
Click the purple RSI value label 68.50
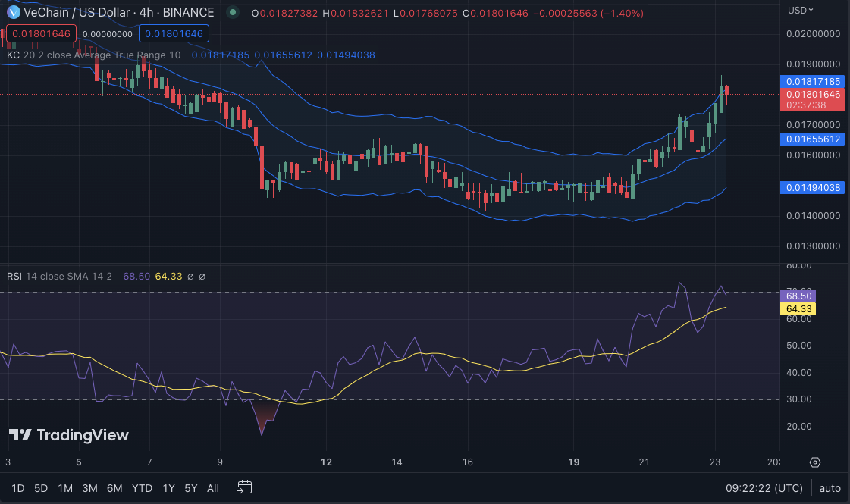point(798,296)
